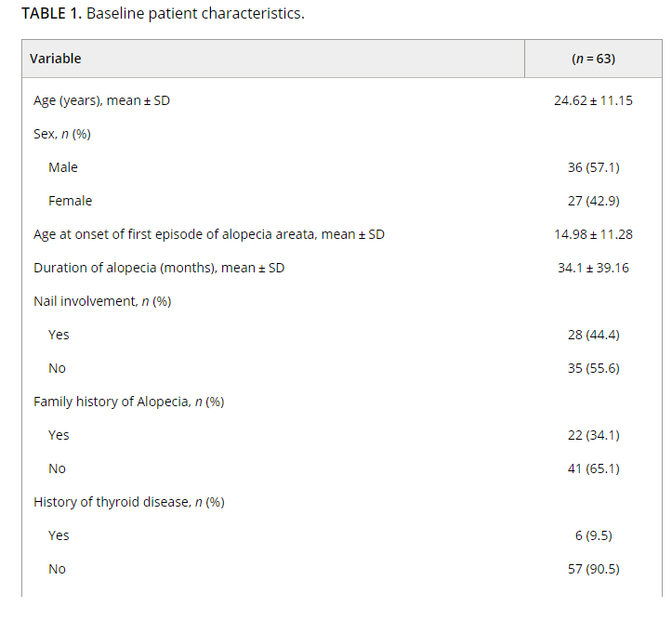Select the Age (years), mean ± SD row label
The width and height of the screenshot is (672, 620).
point(101,100)
